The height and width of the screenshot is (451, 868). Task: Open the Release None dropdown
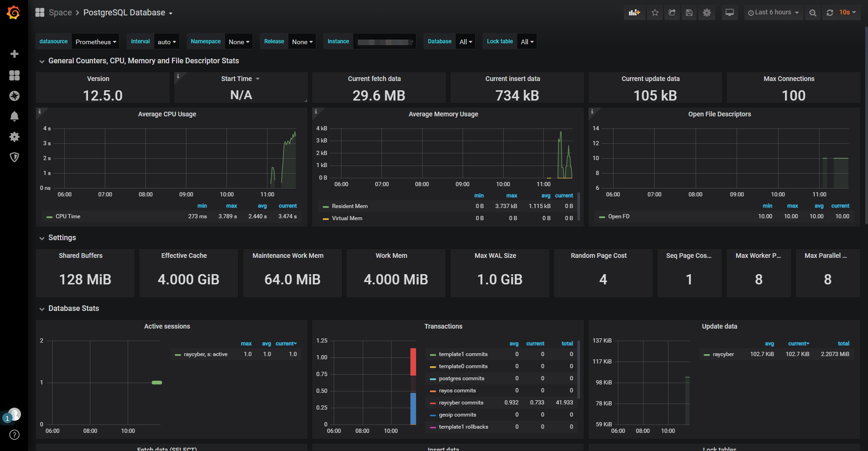[302, 41]
